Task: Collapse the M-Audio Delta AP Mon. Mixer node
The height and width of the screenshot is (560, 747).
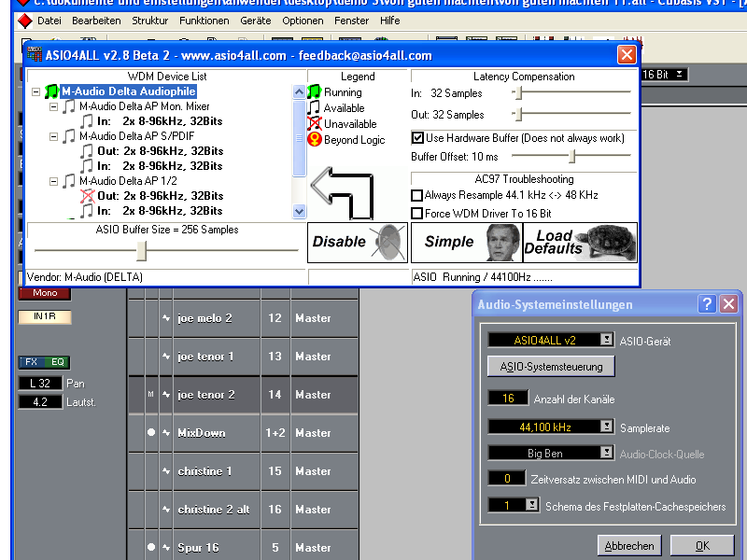Action: point(54,106)
